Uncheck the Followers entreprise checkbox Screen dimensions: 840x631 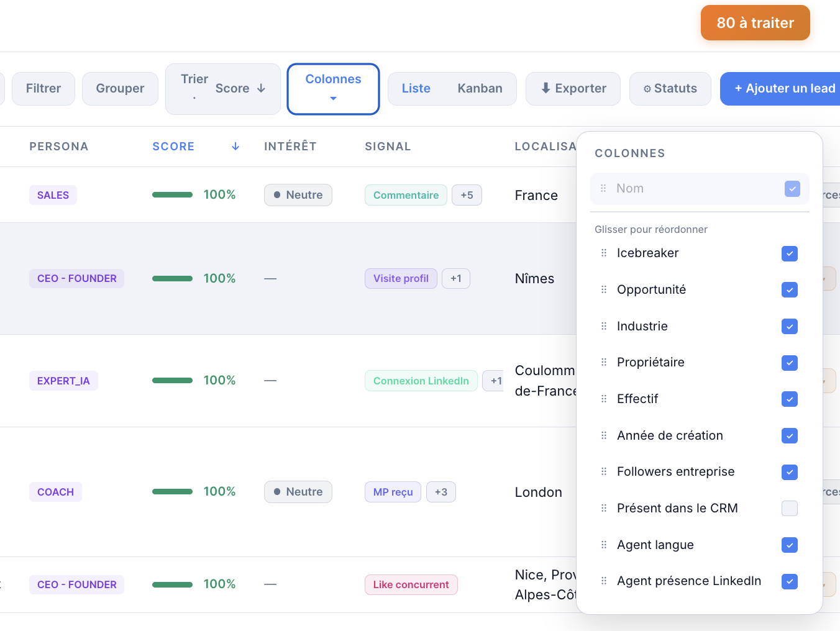[x=790, y=472]
